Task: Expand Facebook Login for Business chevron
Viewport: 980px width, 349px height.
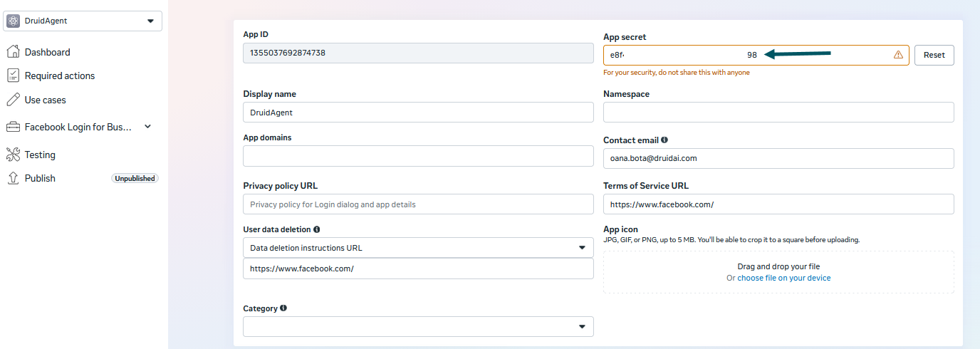Action: [148, 127]
